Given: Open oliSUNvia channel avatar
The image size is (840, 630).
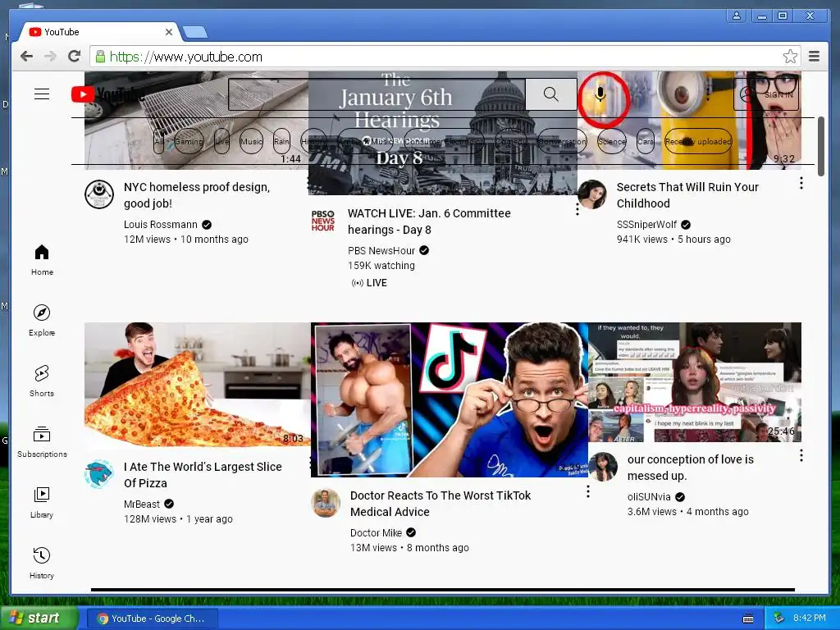Looking at the screenshot, I should coord(603,467).
